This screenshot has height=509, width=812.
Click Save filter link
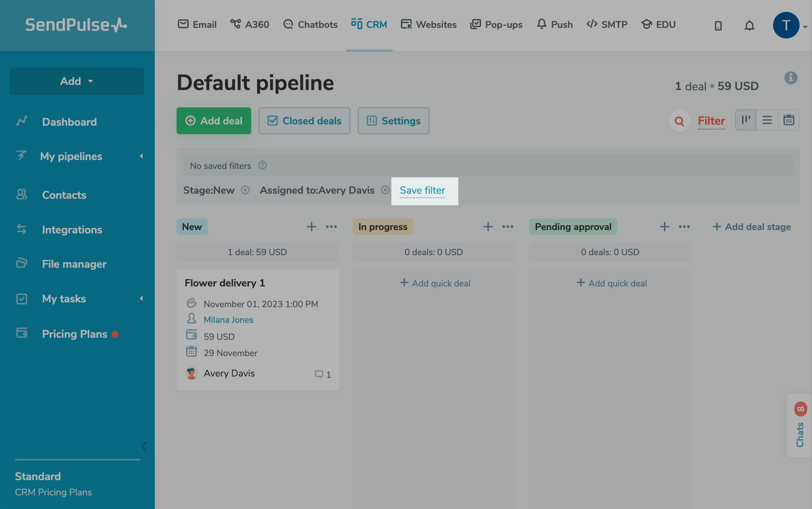point(422,190)
